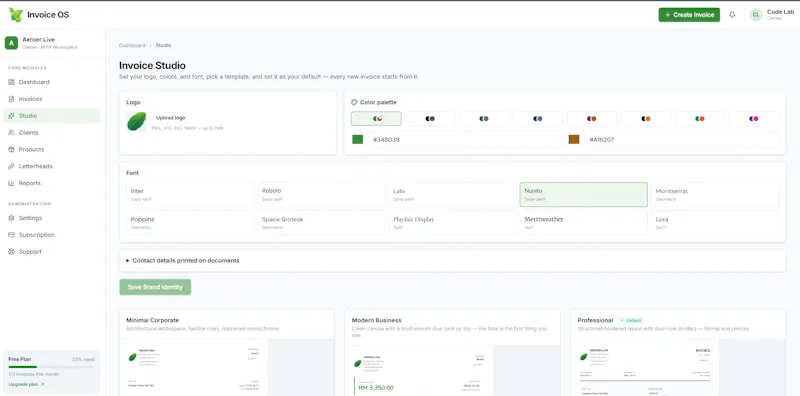800x396 pixels.
Task: Click the Free Plan usage progress bar
Action: click(x=52, y=367)
